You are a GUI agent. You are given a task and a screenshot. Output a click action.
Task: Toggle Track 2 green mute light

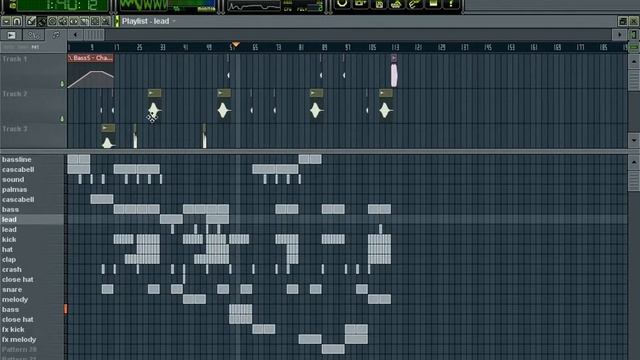pos(62,119)
